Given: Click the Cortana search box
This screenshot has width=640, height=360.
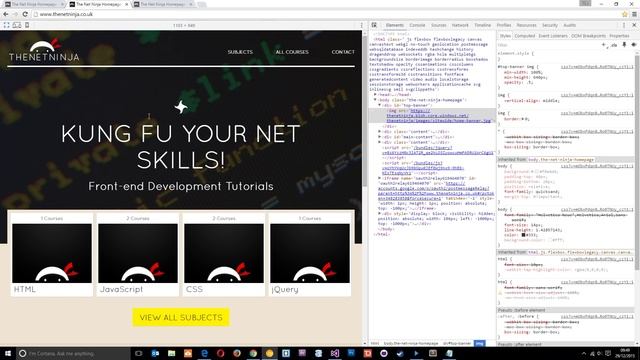Looking at the screenshot, I should (73, 353).
